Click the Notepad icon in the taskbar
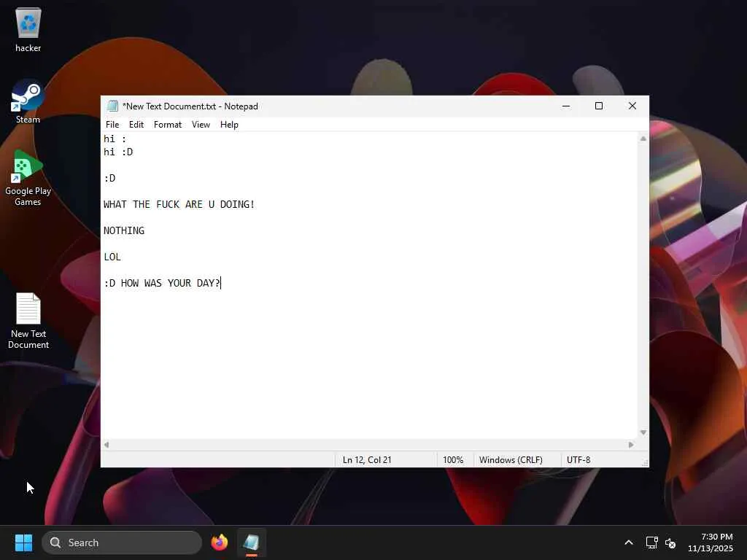The width and height of the screenshot is (747, 560). coord(251,542)
